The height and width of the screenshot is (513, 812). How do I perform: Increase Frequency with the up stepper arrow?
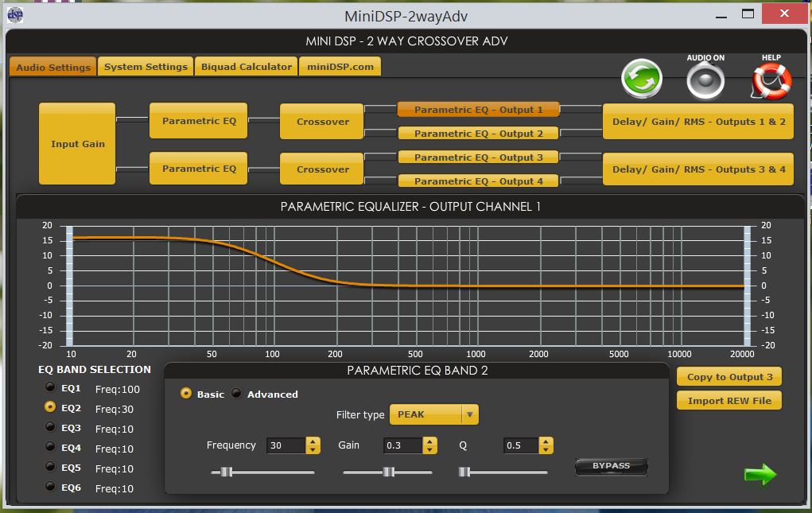click(x=313, y=441)
